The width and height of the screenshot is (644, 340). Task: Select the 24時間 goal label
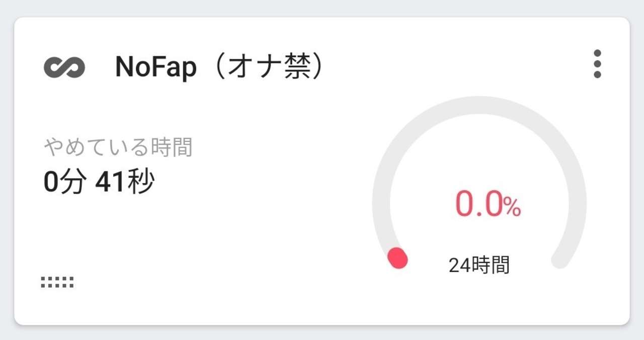(x=479, y=265)
